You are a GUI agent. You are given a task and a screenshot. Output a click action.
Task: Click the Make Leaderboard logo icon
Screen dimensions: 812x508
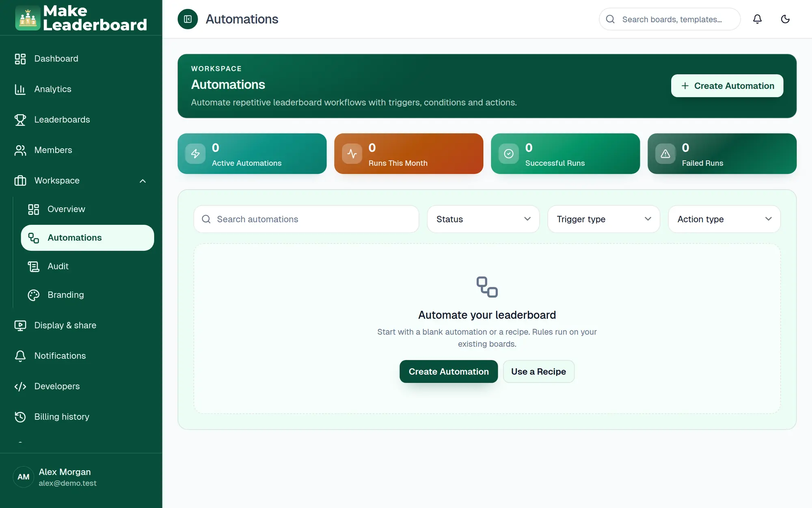(28, 18)
